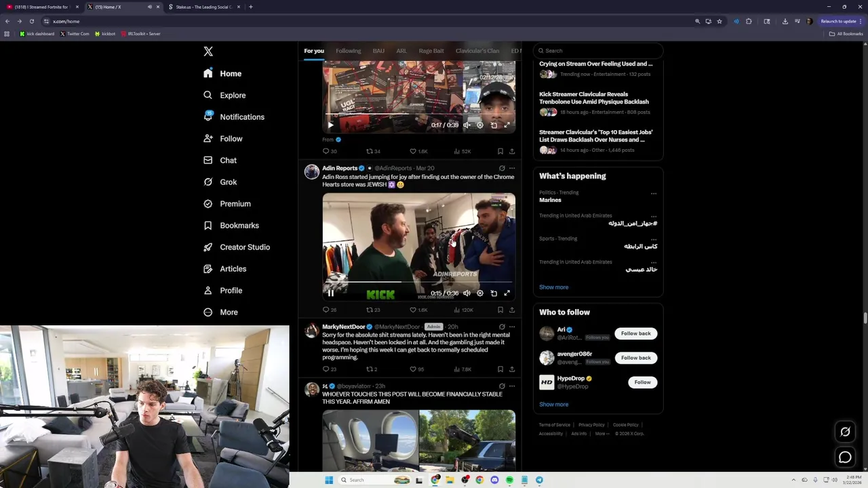The image size is (868, 488).
Task: Click Grok explain icon on Adin Reports post
Action: point(502,168)
